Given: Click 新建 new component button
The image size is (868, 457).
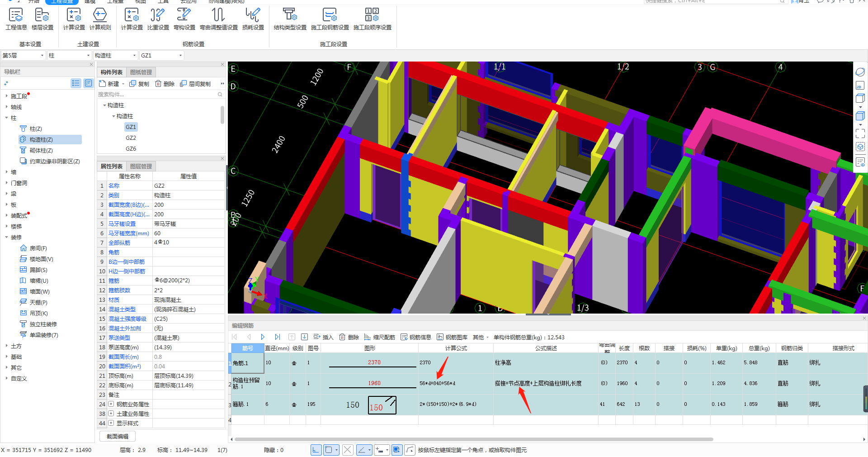Looking at the screenshot, I should pos(109,84).
